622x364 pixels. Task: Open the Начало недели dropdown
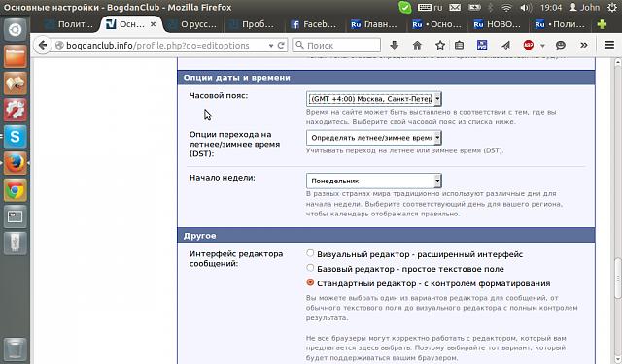coord(373,181)
